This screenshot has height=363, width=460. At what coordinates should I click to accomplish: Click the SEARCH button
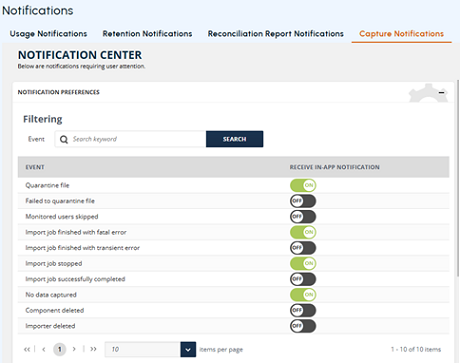tap(234, 139)
